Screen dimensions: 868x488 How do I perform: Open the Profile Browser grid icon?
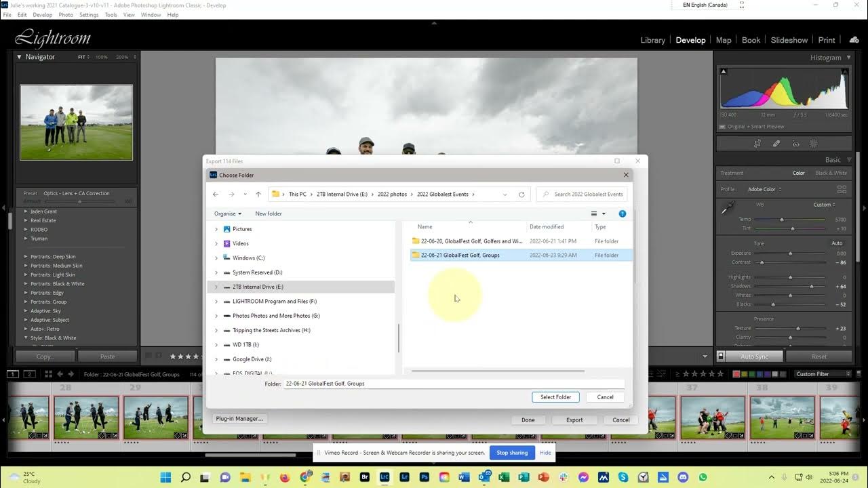point(842,189)
